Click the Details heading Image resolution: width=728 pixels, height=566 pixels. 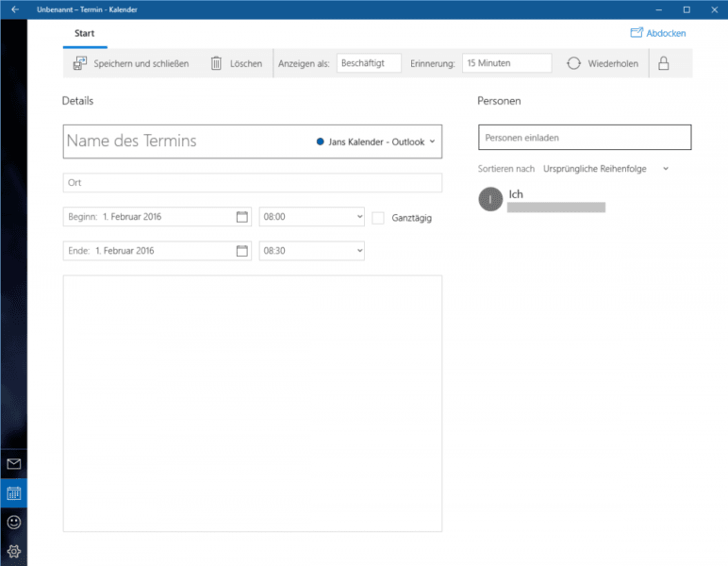[x=77, y=101]
